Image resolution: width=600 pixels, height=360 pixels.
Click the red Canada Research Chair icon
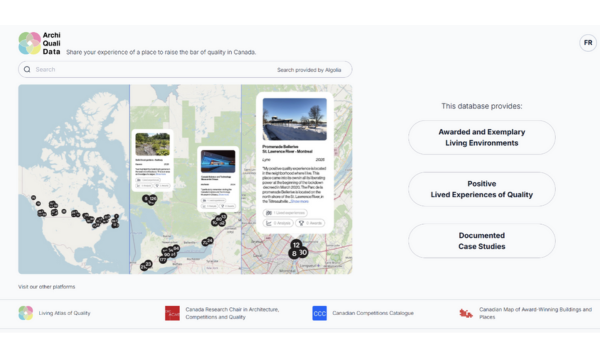coord(172,313)
